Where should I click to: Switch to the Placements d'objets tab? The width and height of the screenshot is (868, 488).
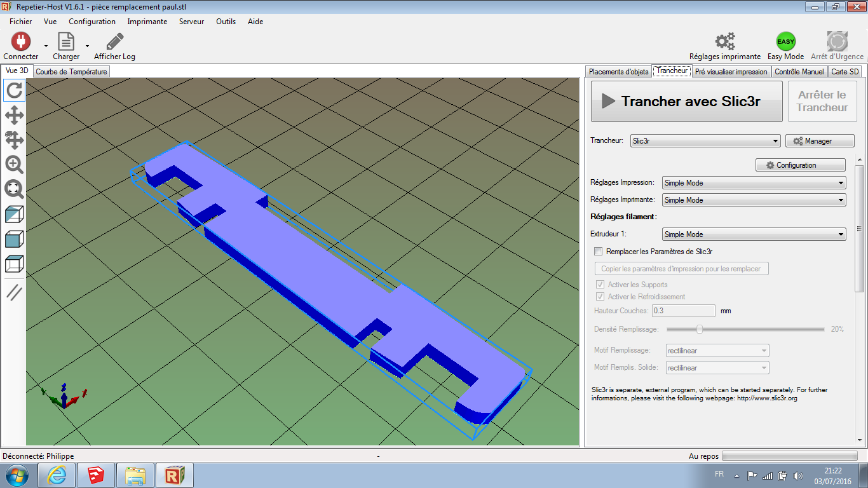(x=618, y=72)
